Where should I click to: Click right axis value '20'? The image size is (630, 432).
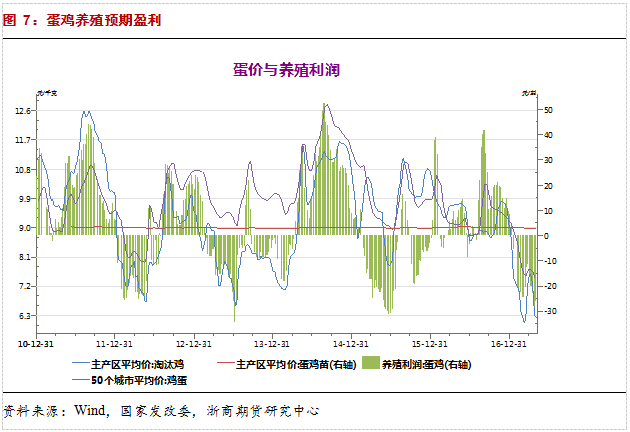(548, 186)
